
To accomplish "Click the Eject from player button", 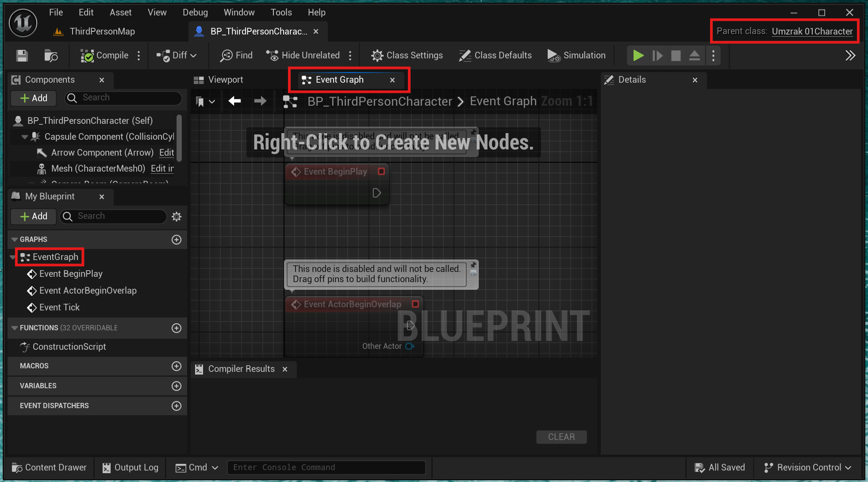I will pos(695,56).
